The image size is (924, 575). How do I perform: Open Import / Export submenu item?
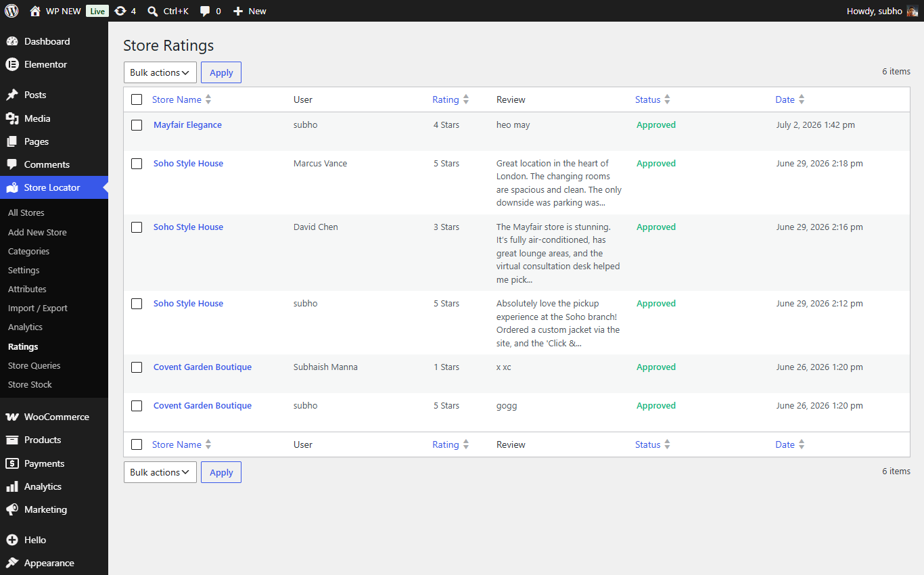tap(38, 308)
